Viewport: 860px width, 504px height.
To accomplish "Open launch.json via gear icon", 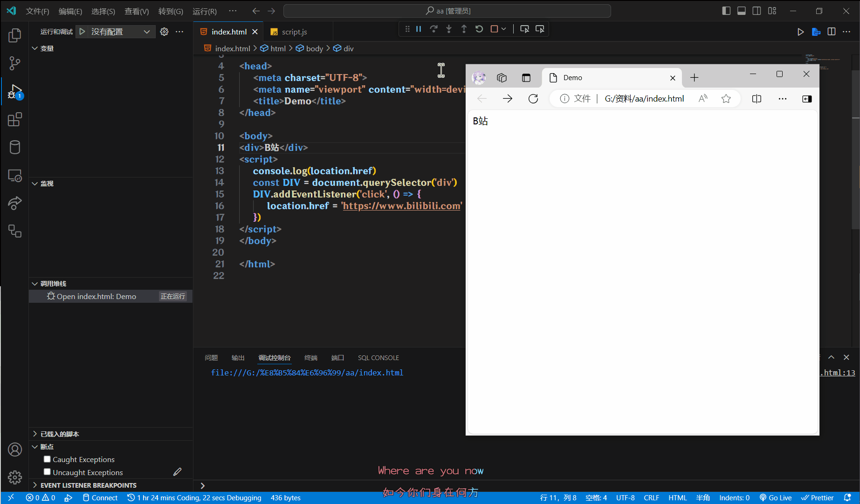I will pos(164,32).
